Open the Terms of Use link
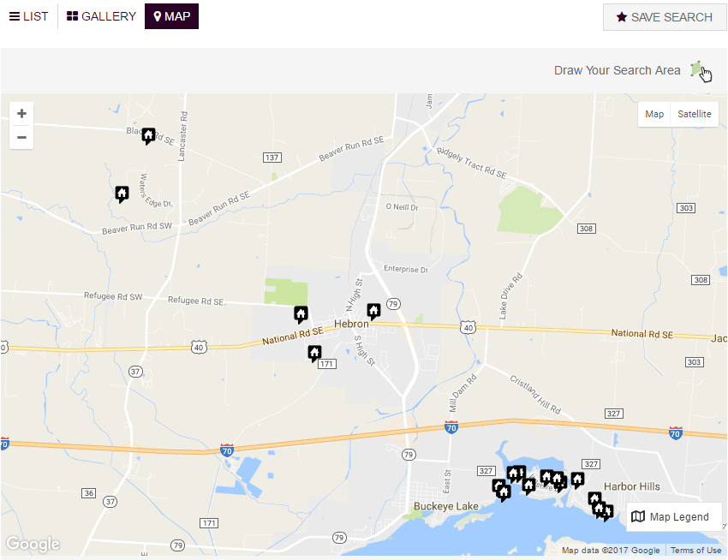 point(695,550)
